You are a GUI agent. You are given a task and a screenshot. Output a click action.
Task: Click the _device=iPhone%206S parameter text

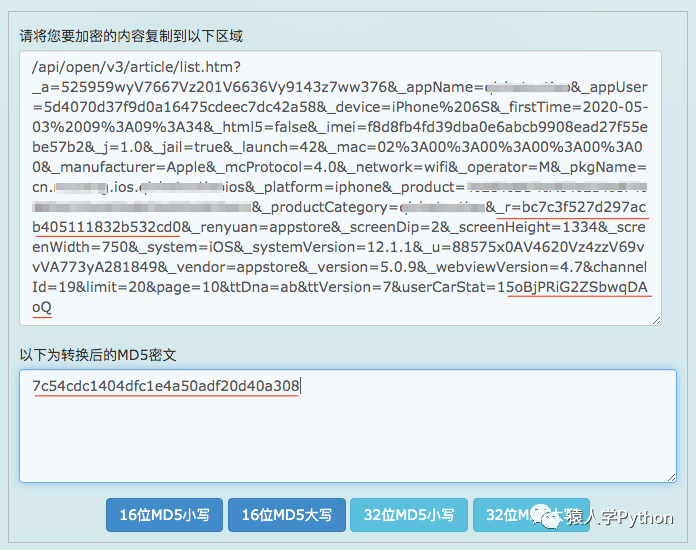412,107
